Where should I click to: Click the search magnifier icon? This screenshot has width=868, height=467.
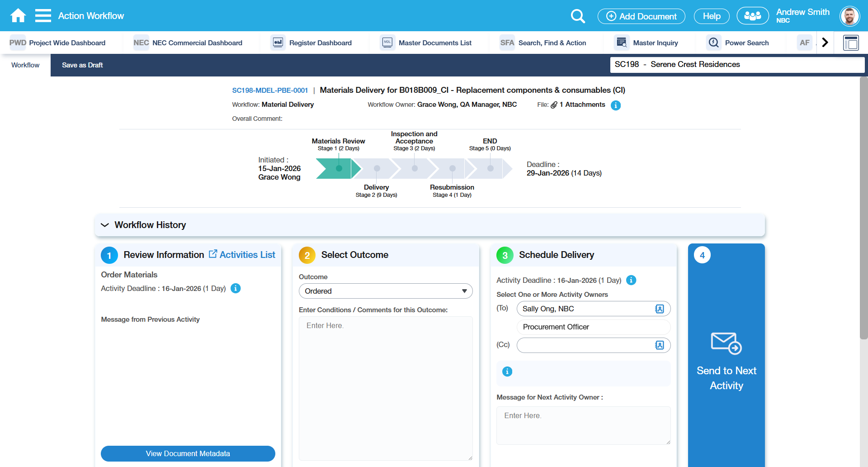pyautogui.click(x=577, y=16)
